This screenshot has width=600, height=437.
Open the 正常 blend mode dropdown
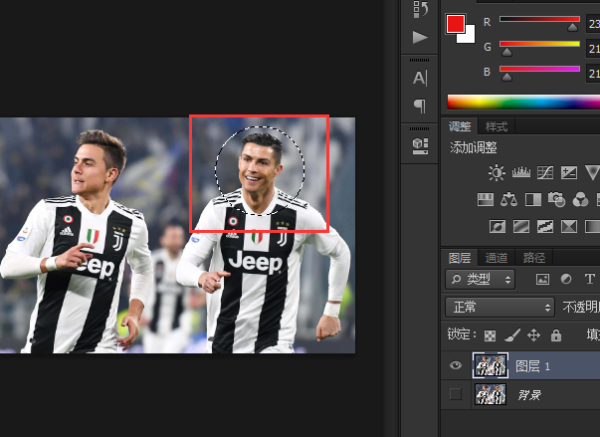499,307
